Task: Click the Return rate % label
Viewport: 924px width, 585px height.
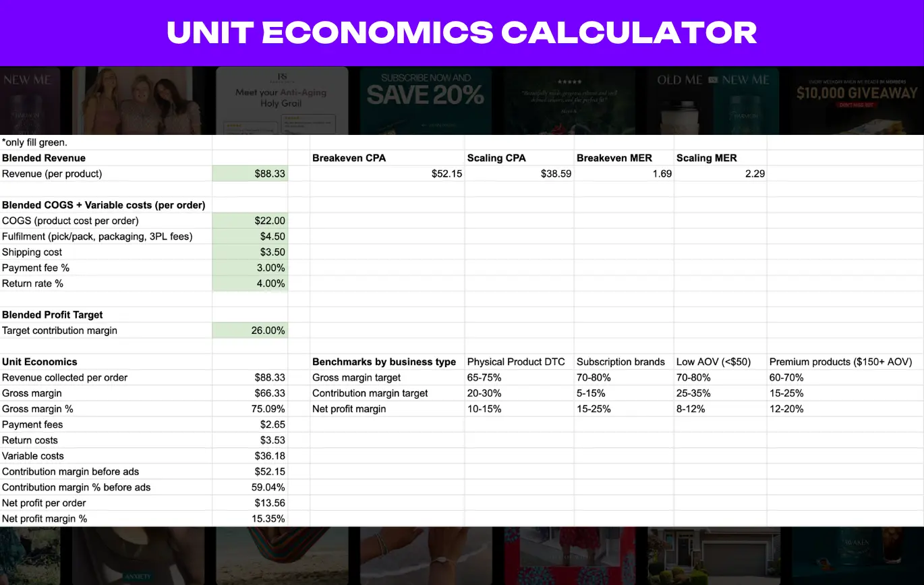Action: (x=32, y=283)
